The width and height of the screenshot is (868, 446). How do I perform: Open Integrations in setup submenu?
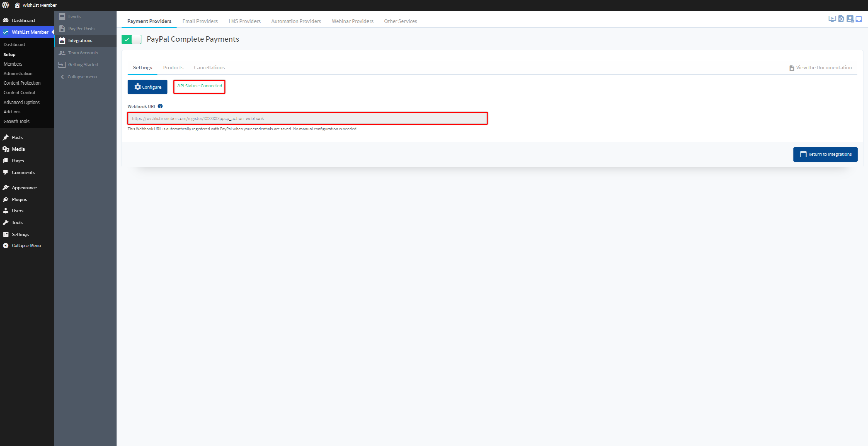(x=86, y=40)
